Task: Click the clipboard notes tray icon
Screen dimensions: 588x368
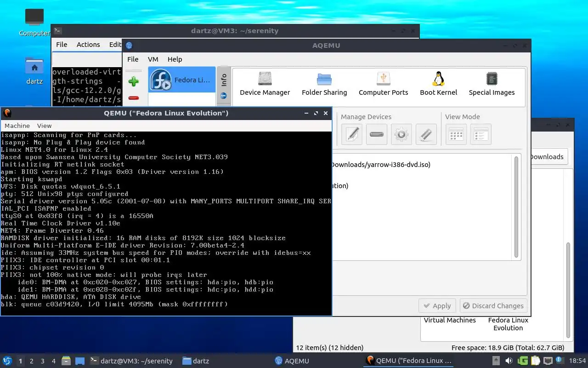Action: click(x=535, y=361)
